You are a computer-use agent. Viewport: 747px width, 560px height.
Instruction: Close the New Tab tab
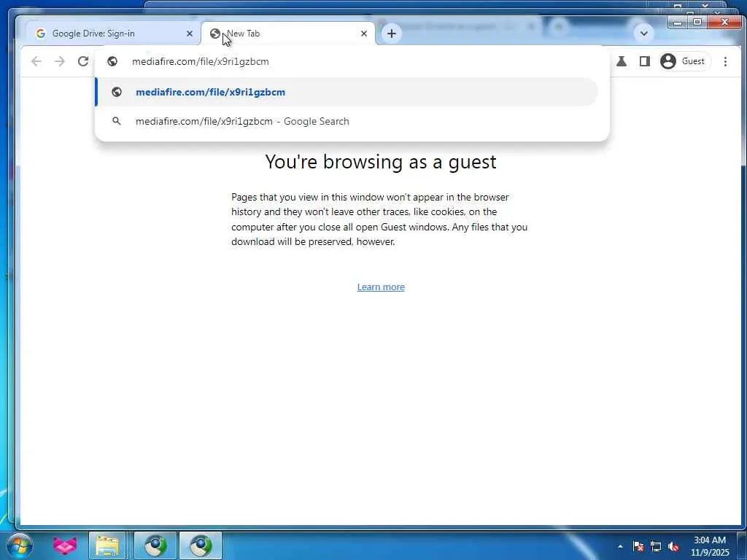[364, 34]
